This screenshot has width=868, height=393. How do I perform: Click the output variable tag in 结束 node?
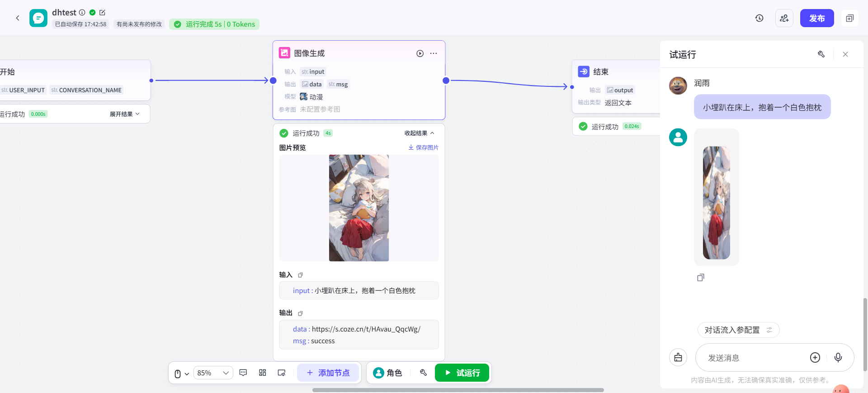coord(620,90)
